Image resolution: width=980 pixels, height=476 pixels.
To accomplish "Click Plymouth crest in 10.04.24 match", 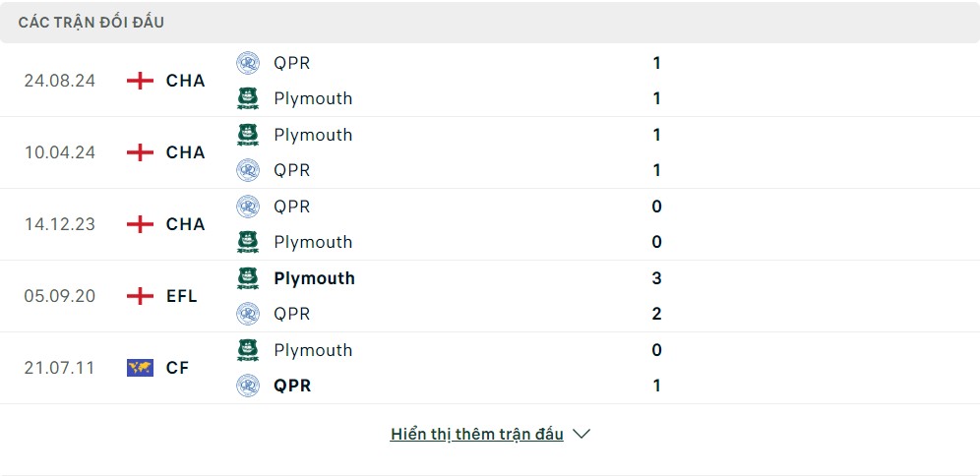I will tap(248, 135).
